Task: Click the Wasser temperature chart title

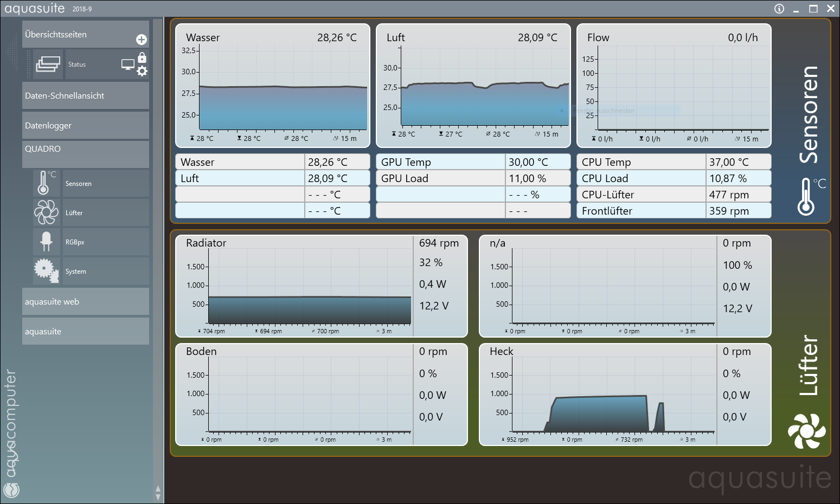Action: (x=203, y=37)
